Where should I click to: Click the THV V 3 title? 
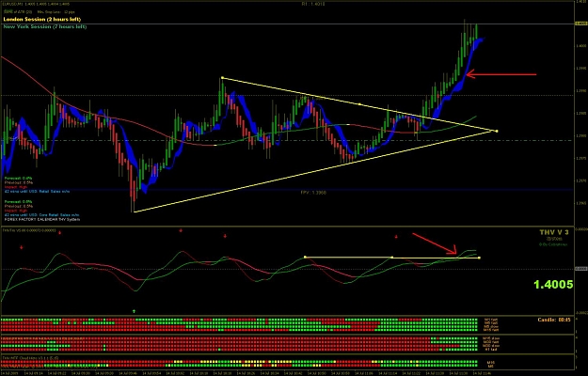553,232
